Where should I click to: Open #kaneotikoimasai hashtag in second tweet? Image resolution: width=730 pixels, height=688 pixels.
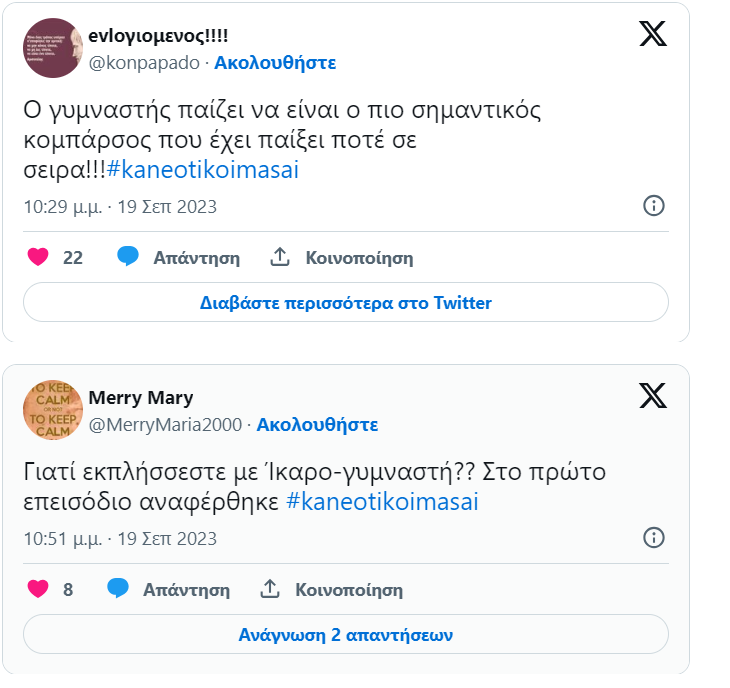382,502
